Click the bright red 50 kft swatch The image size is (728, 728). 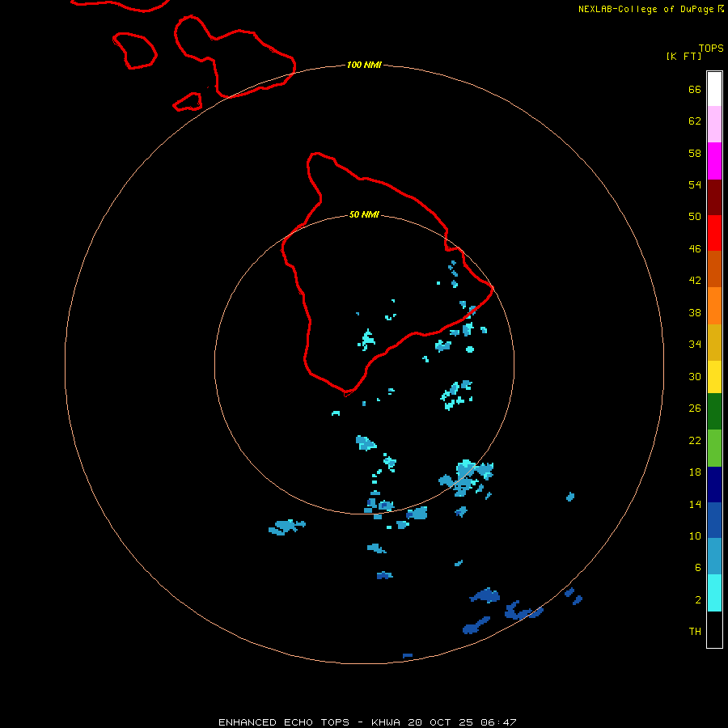(714, 233)
